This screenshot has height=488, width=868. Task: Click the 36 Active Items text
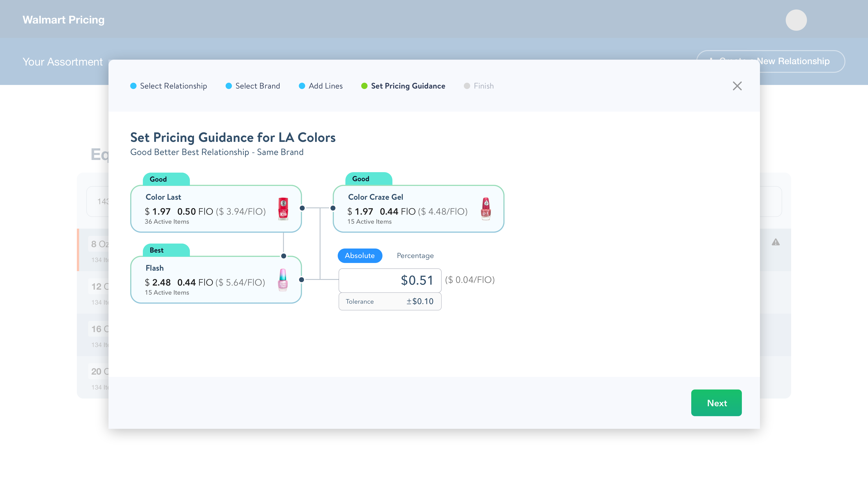[167, 222]
